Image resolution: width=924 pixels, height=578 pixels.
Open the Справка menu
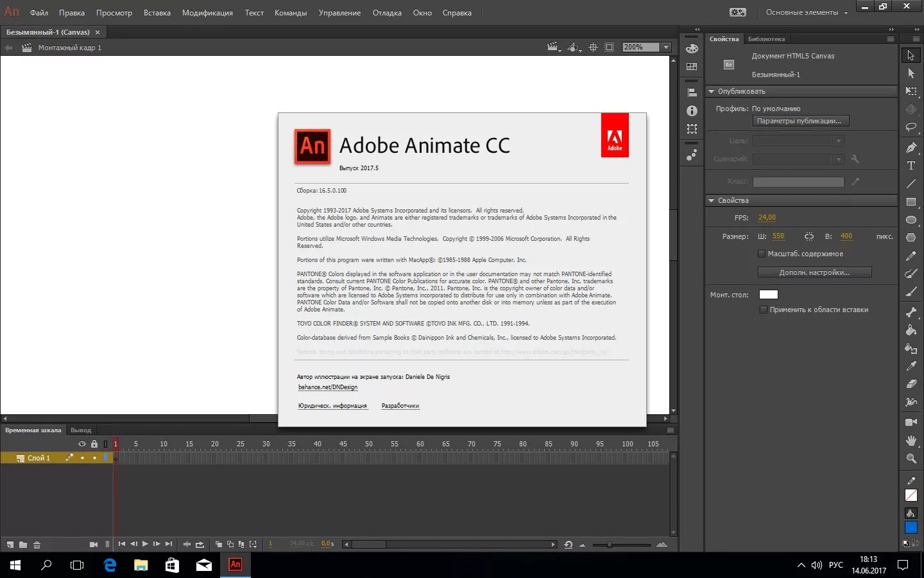pyautogui.click(x=457, y=13)
